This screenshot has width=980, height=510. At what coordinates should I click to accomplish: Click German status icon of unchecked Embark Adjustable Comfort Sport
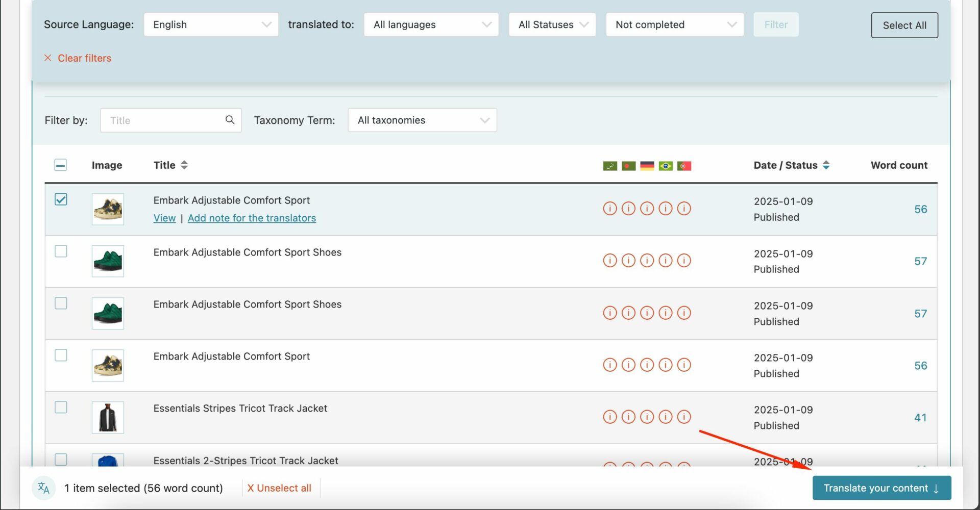(x=647, y=365)
